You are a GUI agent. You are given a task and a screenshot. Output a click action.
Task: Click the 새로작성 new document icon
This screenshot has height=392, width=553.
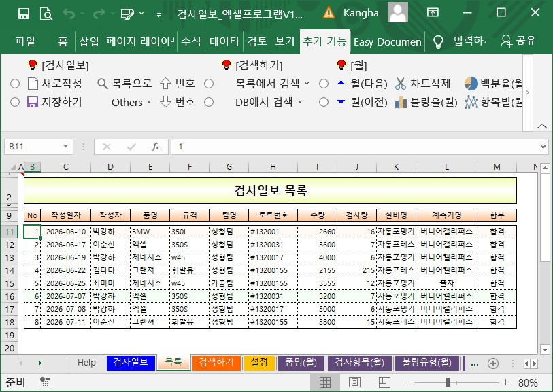coord(33,84)
